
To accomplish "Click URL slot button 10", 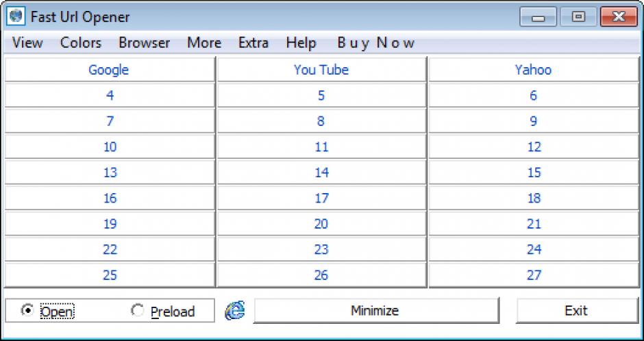I will [x=109, y=147].
